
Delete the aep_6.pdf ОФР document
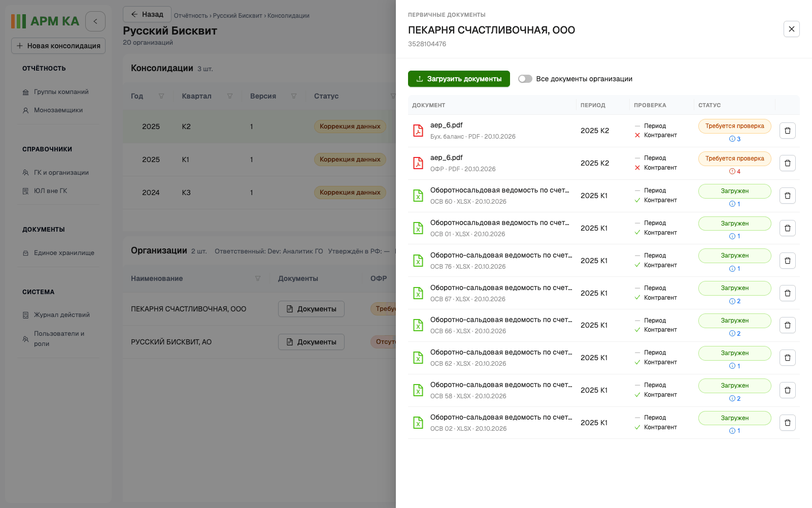787,163
